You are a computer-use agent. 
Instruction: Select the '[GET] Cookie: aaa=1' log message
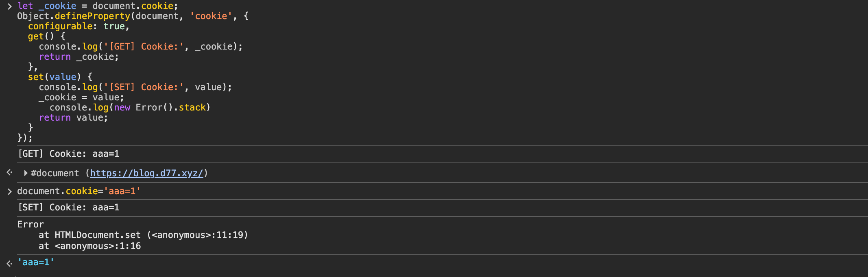coord(68,154)
